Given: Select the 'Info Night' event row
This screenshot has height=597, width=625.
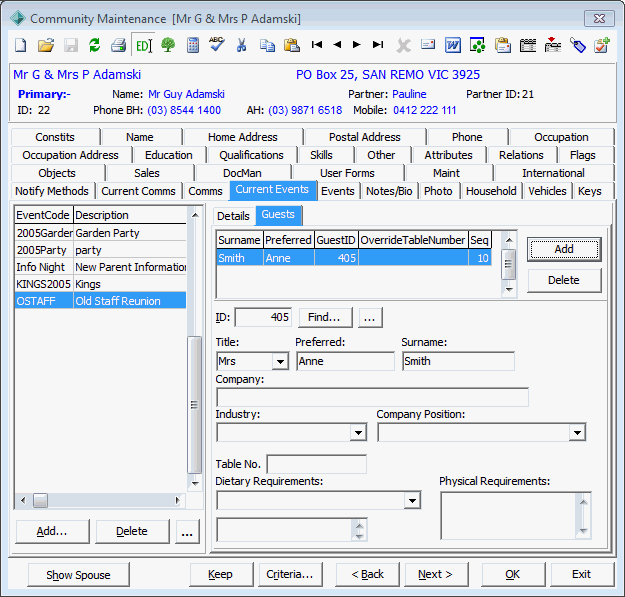Looking at the screenshot, I should pos(100,267).
